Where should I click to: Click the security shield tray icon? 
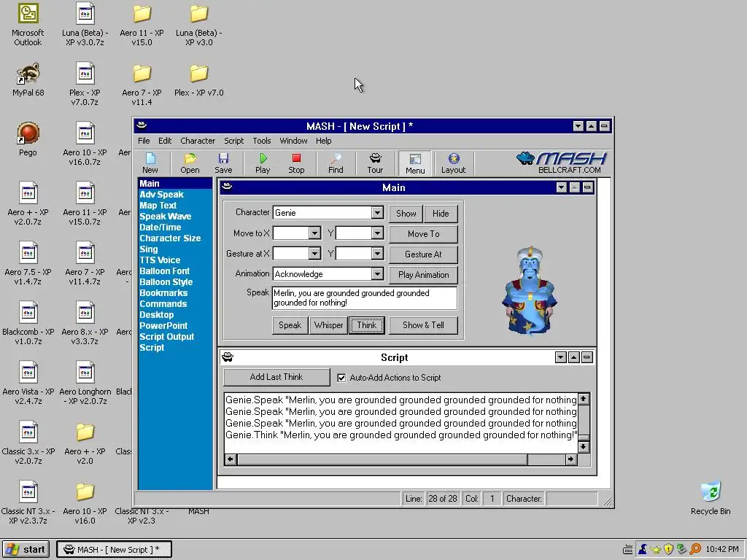(669, 549)
